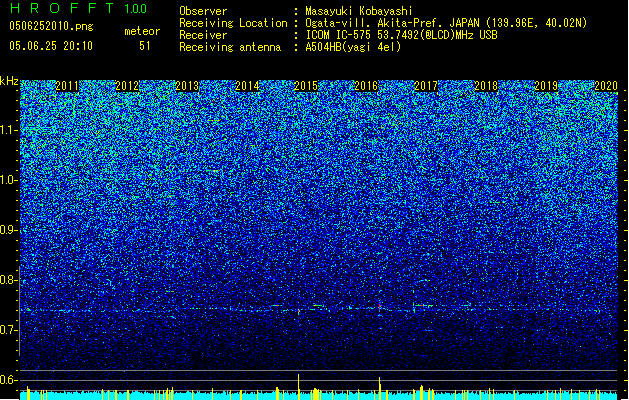Viewport: 629px width, 400px height.
Task: Click the 0.9 frequency axis label
Action: click(8, 230)
